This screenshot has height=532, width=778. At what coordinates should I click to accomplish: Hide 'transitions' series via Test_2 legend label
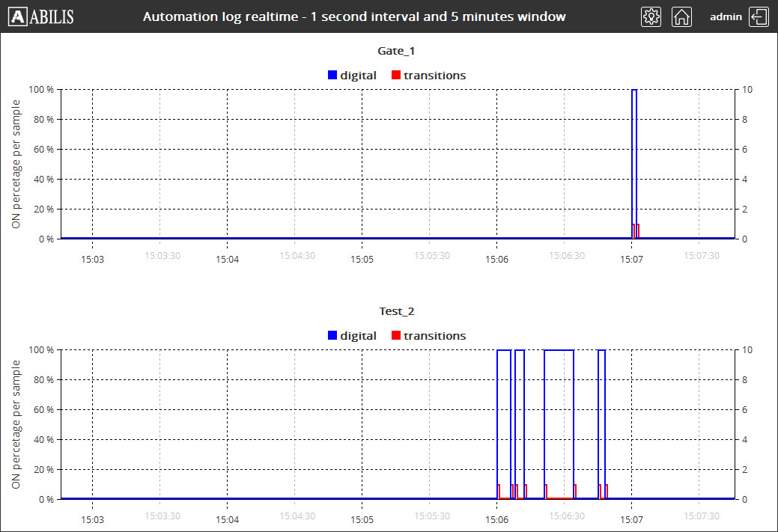(x=434, y=336)
